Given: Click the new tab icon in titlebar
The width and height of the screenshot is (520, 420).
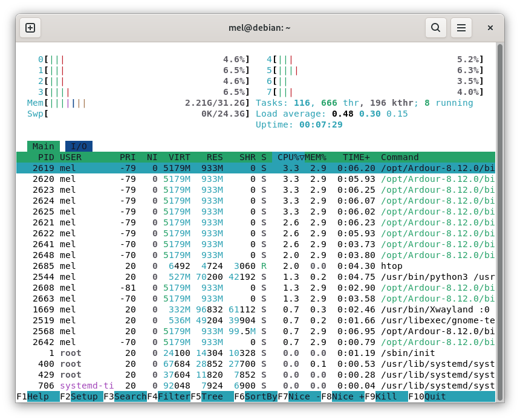Looking at the screenshot, I should (30, 28).
